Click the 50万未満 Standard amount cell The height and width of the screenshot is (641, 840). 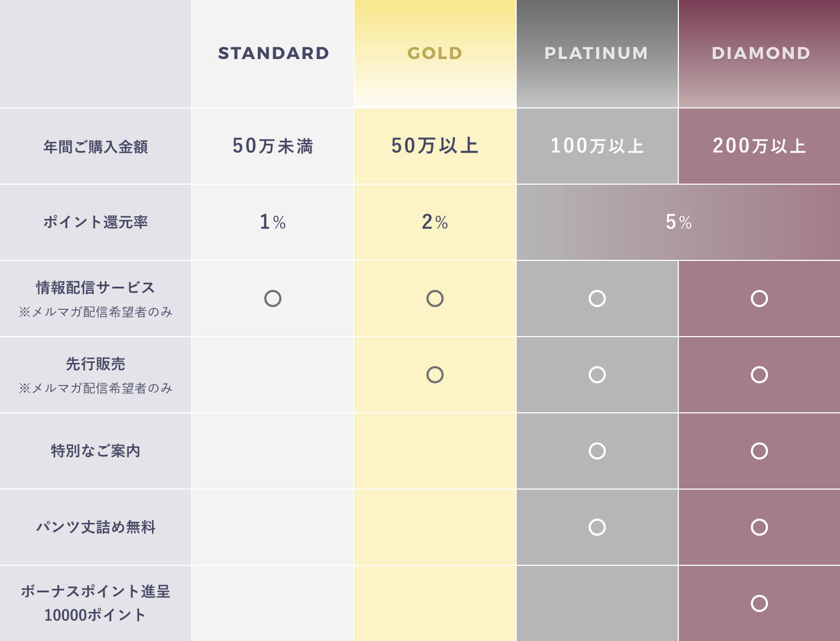tap(273, 146)
